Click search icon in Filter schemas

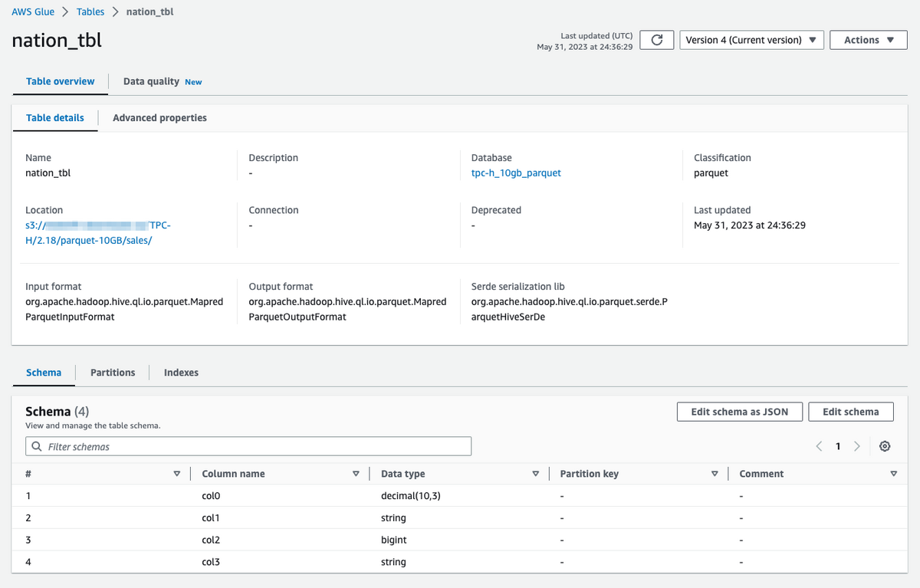[38, 446]
